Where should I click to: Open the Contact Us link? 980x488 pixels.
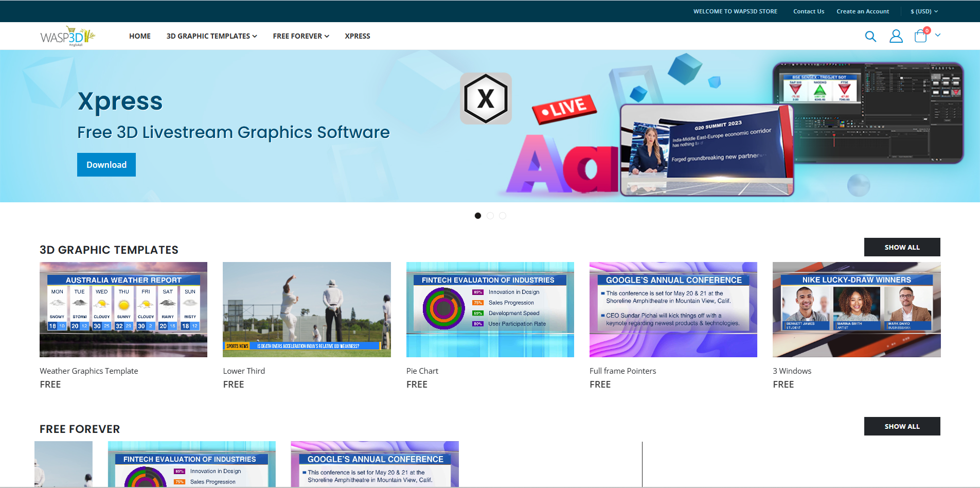click(809, 11)
